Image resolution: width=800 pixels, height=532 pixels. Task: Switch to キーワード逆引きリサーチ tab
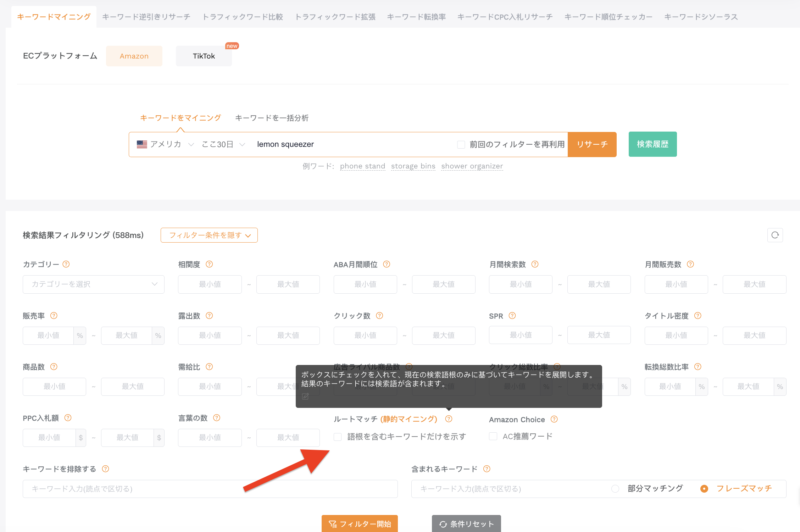click(x=146, y=17)
